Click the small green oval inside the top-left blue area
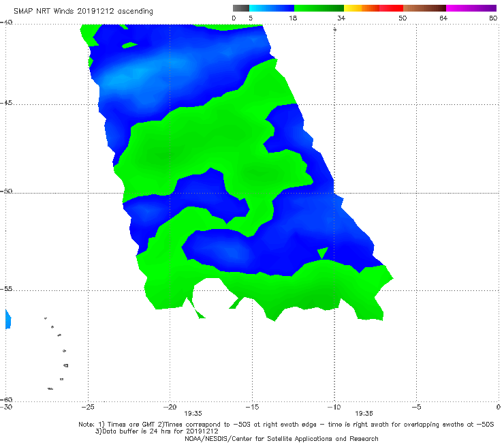The image size is (504, 443). coord(129,46)
